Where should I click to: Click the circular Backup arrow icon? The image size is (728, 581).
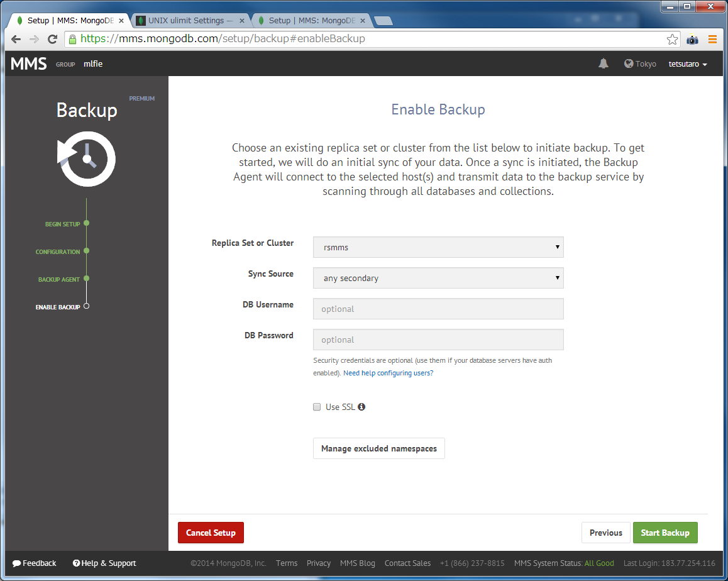86,159
